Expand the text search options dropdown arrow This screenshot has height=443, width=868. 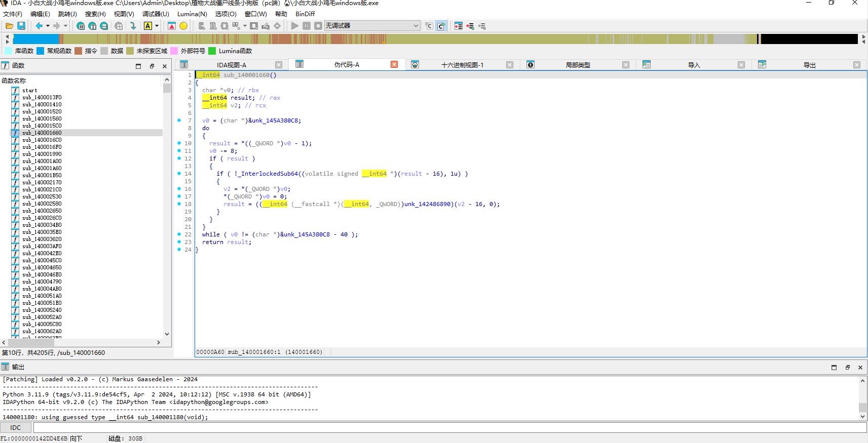point(157,26)
